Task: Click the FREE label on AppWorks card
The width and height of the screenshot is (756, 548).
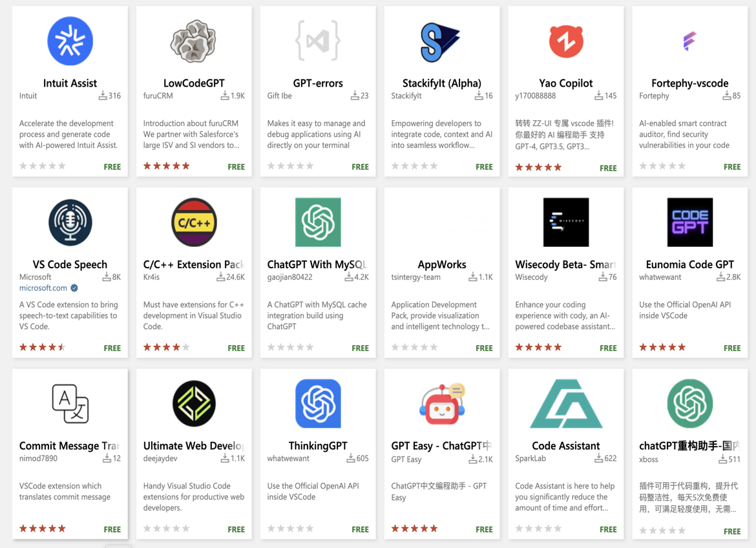Action: pyautogui.click(x=484, y=348)
